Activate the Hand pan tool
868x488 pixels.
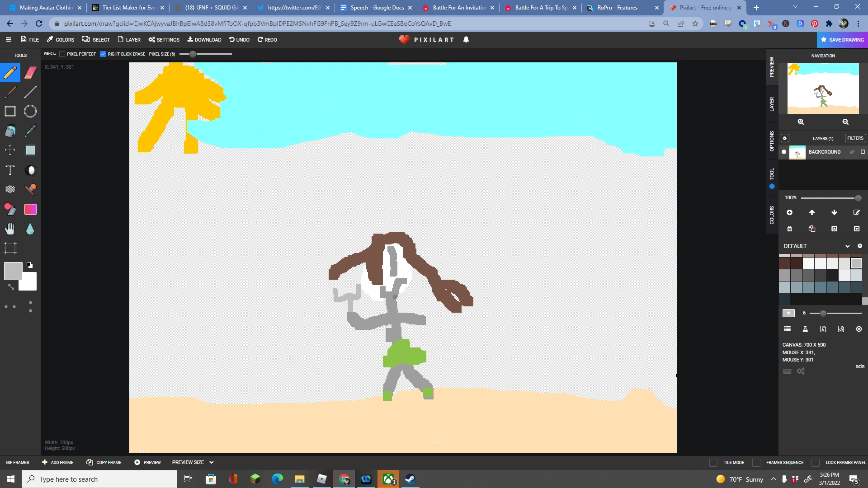(x=10, y=229)
